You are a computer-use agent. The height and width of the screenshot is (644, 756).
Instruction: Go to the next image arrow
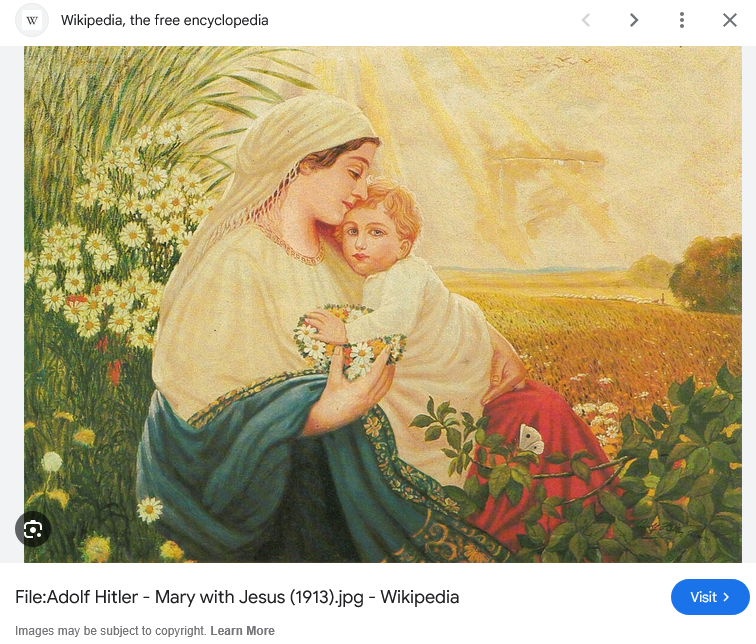[634, 20]
